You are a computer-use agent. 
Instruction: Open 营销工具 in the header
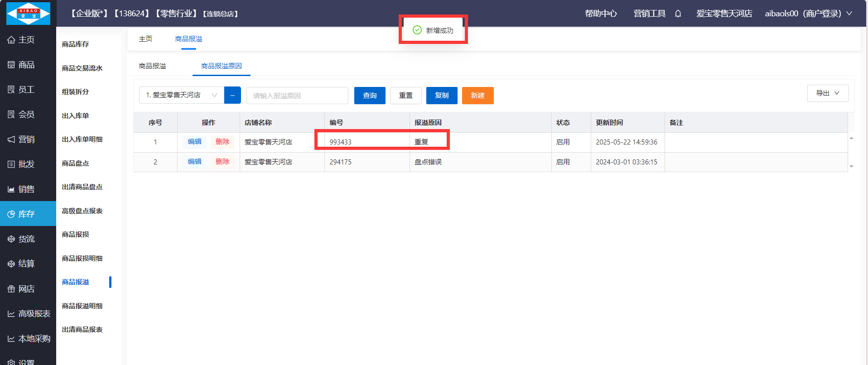(x=650, y=14)
